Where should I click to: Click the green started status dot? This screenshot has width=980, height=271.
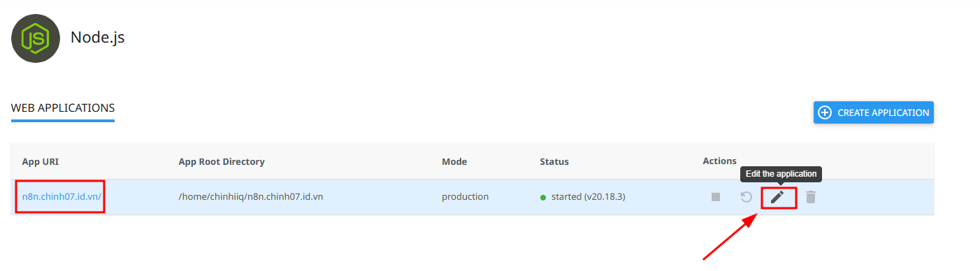(543, 198)
